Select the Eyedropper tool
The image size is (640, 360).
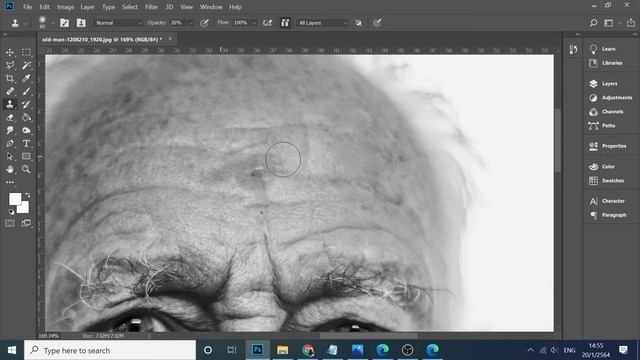tap(26, 78)
